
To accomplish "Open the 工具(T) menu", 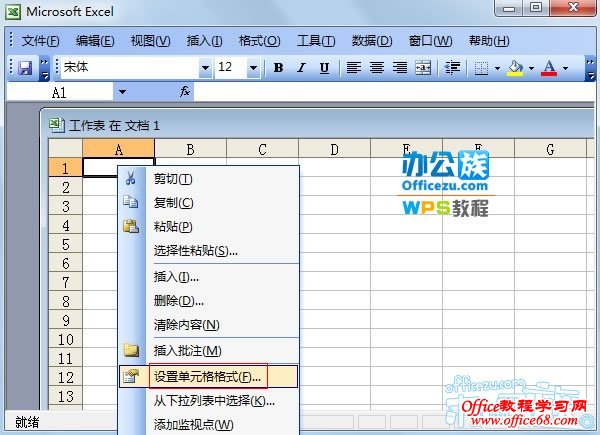I will (316, 41).
